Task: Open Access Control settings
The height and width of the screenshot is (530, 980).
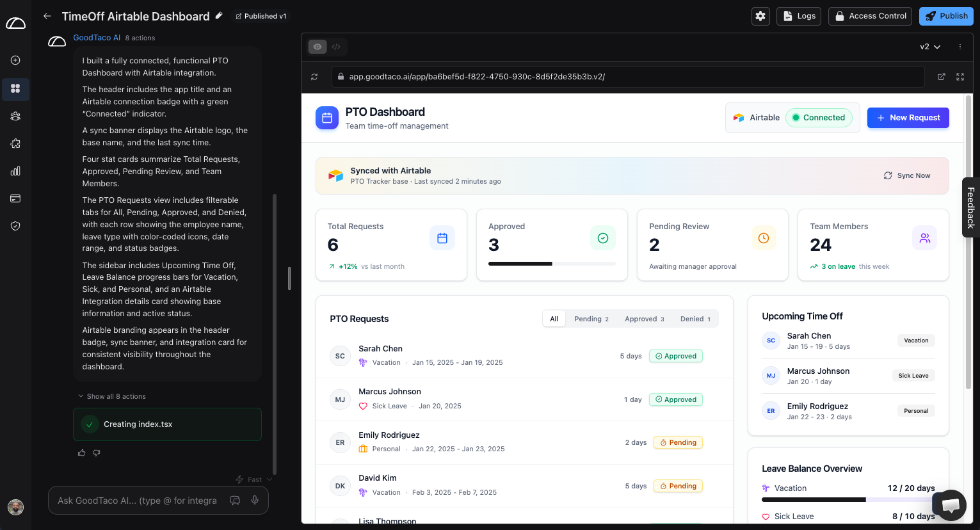Action: (871, 16)
